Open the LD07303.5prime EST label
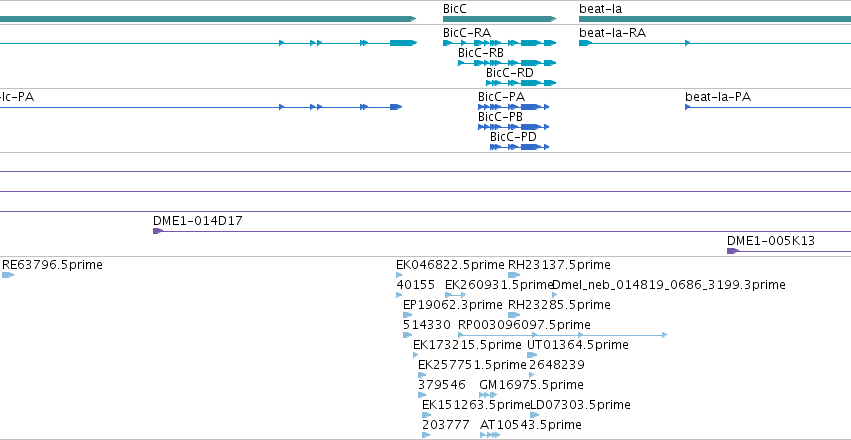This screenshot has height=440, width=851. (580, 405)
